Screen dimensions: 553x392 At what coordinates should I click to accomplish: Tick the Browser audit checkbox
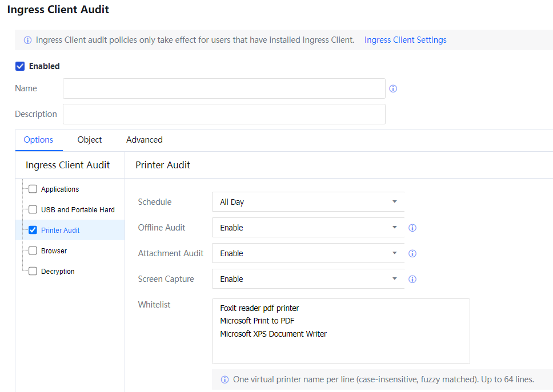pyautogui.click(x=33, y=250)
